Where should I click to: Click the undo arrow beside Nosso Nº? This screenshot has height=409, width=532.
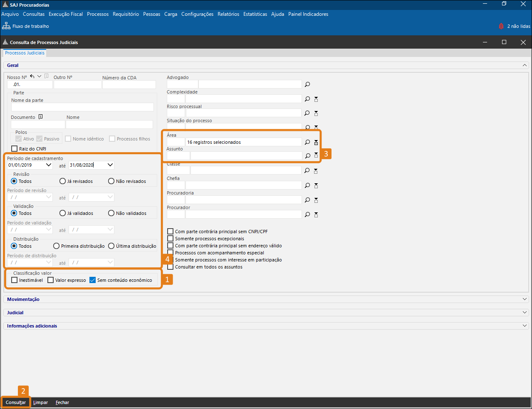click(x=32, y=76)
